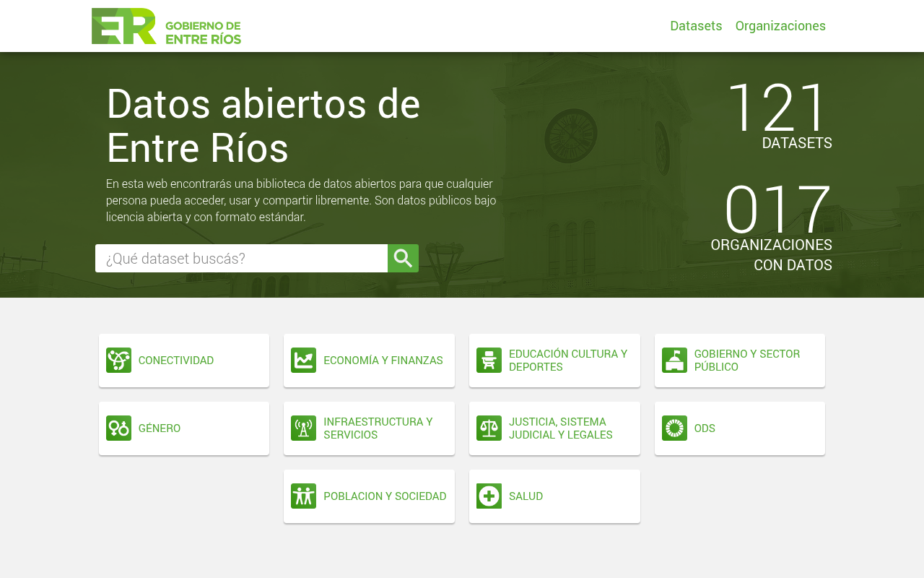Open the ECONOMÍA Y FINANZAS category label
The width and height of the screenshot is (924, 578).
coord(383,361)
